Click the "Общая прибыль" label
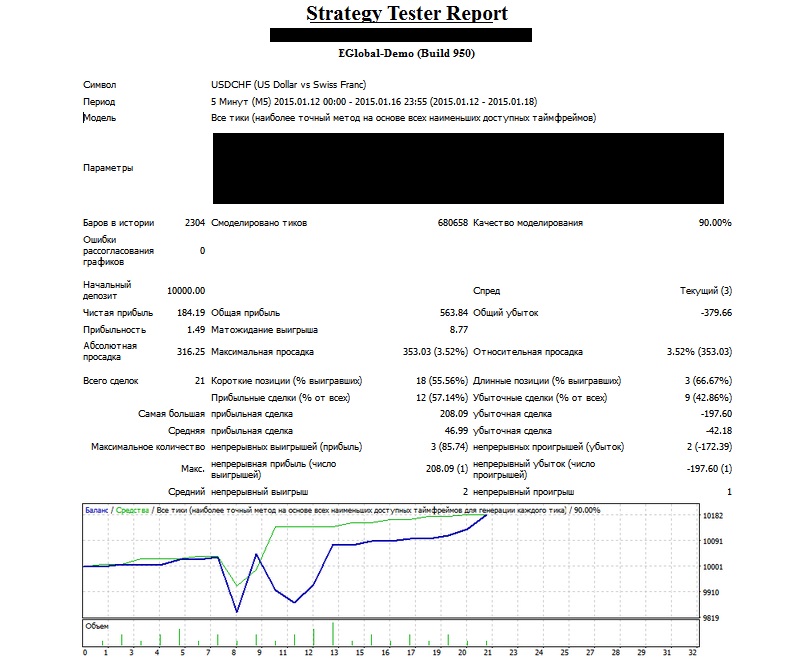Image resolution: width=800 pixels, height=659 pixels. pos(245,313)
